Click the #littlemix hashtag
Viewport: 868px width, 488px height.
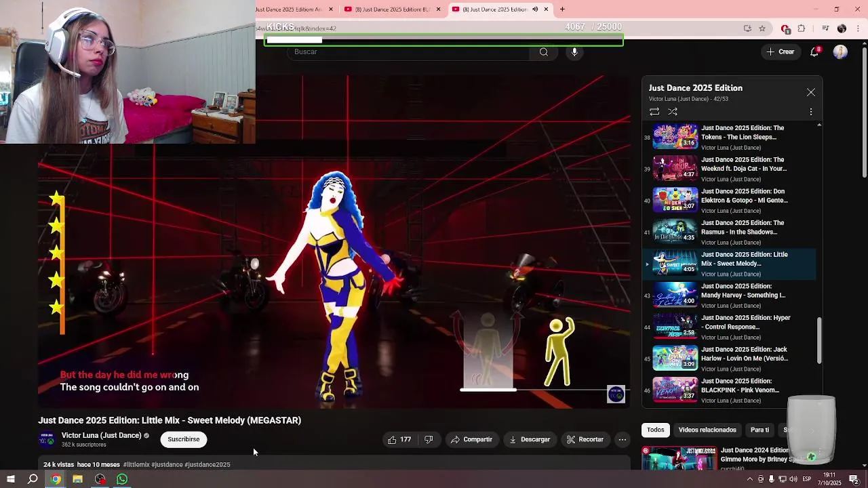click(136, 464)
